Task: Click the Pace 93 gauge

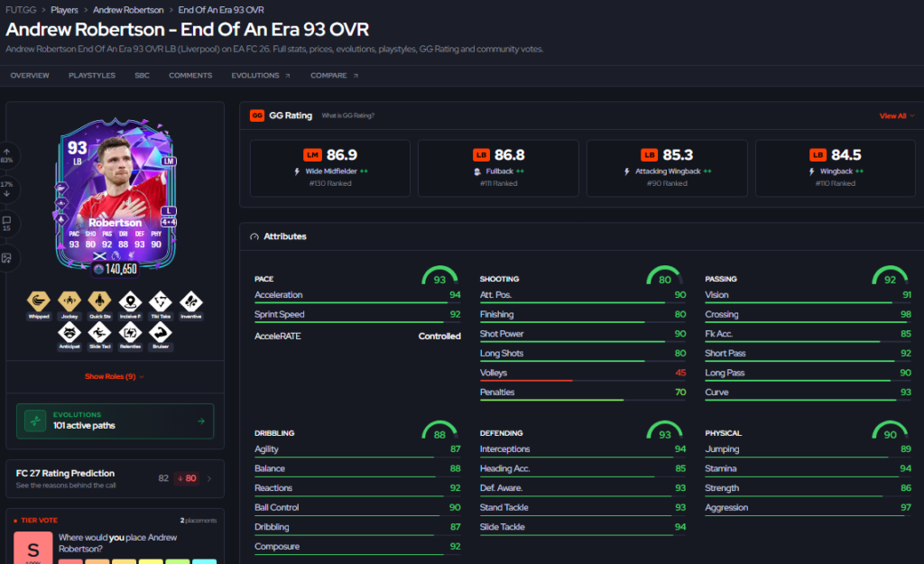Action: pyautogui.click(x=439, y=276)
